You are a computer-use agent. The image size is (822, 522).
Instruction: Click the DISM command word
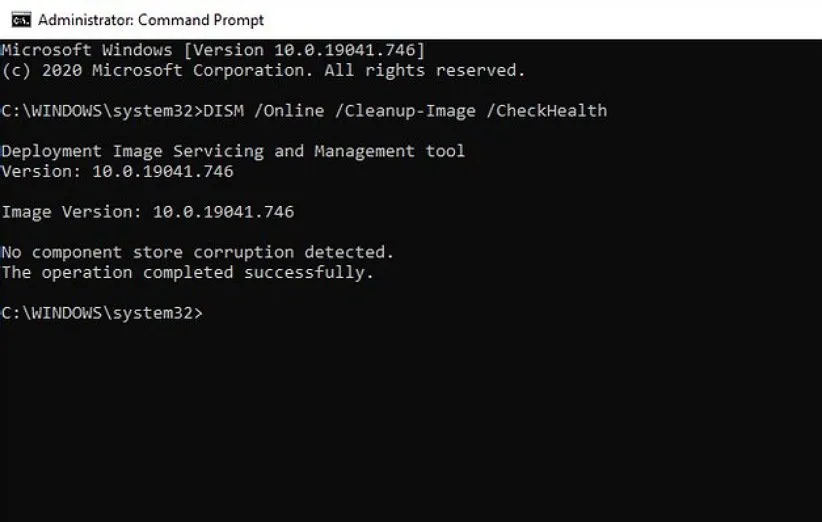click(x=223, y=111)
